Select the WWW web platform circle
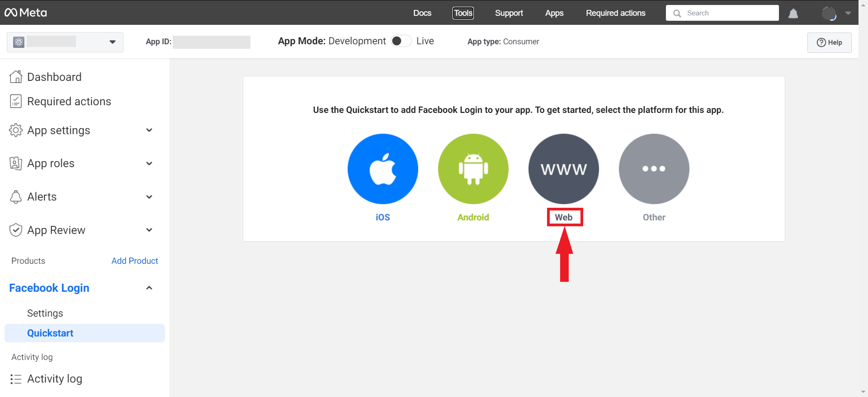The width and height of the screenshot is (868, 397). pyautogui.click(x=564, y=169)
